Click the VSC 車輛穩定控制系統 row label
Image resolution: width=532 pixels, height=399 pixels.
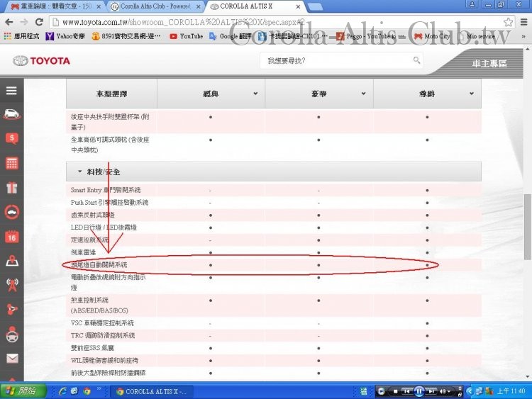coord(102,323)
